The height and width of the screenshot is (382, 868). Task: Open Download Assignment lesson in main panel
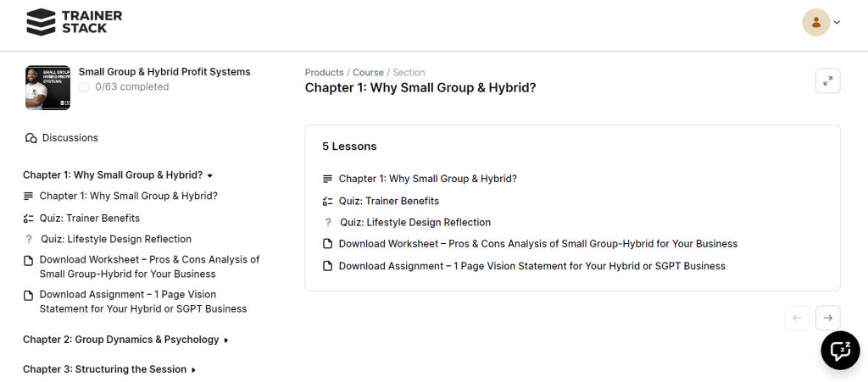point(531,266)
